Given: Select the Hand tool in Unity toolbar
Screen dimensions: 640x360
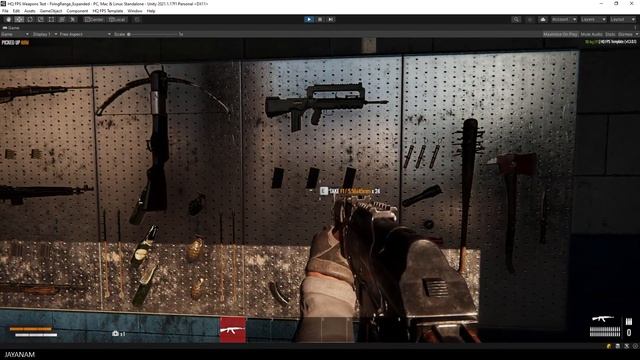Looking at the screenshot, I should (8, 19).
